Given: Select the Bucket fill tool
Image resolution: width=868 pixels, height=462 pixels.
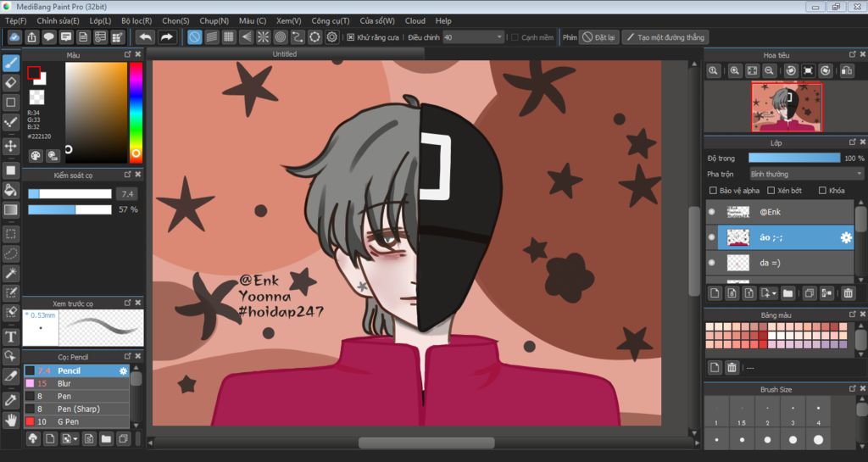Looking at the screenshot, I should tap(10, 190).
